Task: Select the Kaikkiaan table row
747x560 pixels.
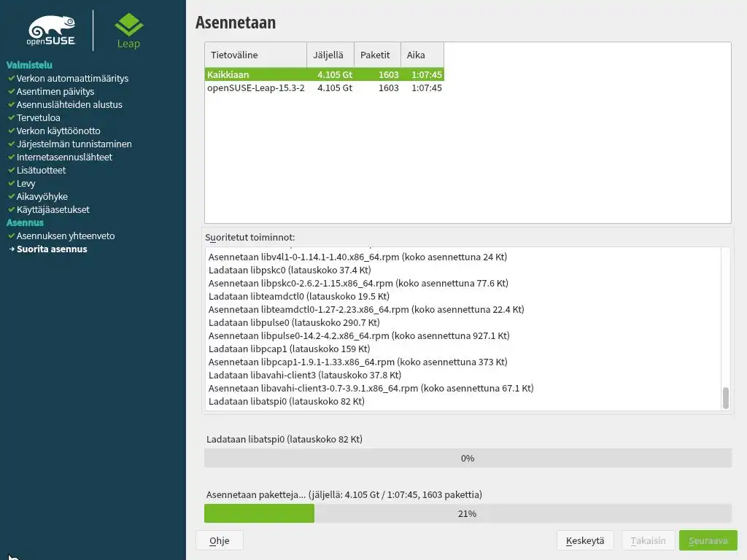Action: [x=325, y=74]
